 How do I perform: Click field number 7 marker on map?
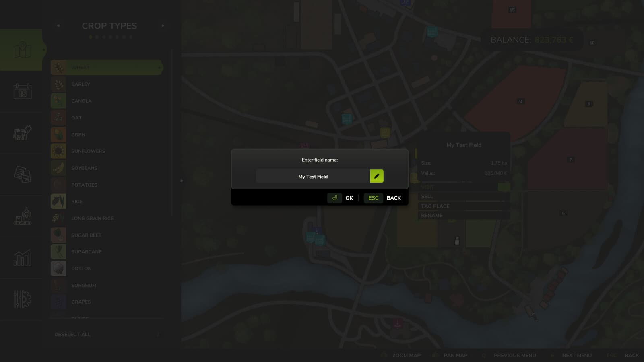click(570, 160)
